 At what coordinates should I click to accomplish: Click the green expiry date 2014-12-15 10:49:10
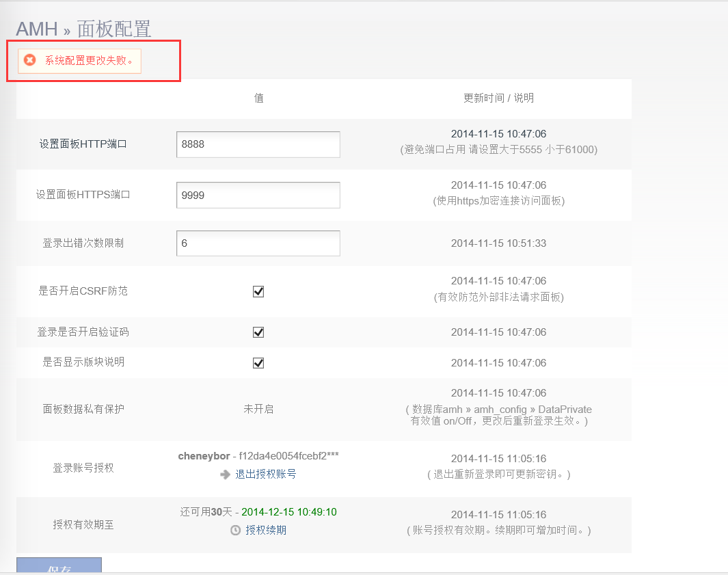point(288,512)
